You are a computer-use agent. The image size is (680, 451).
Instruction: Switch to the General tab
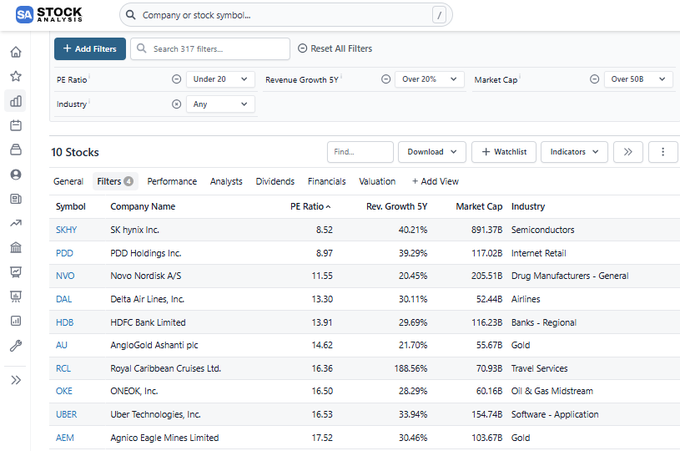(68, 181)
